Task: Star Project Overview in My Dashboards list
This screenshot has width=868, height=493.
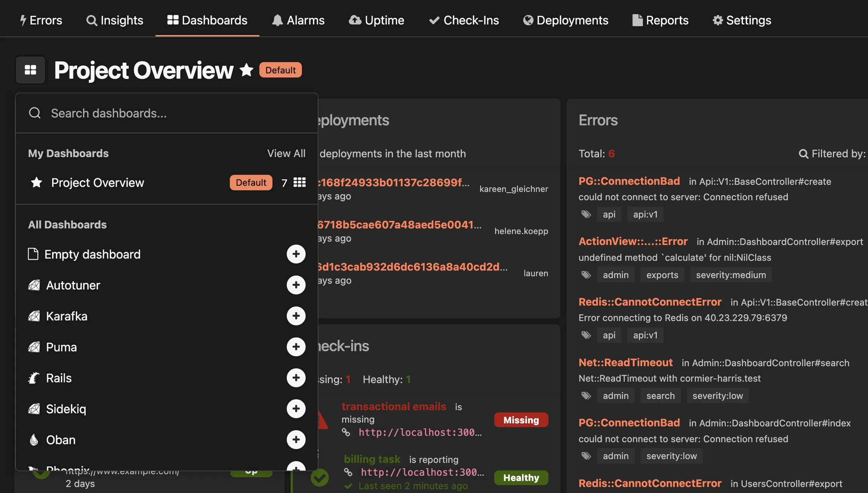Action: [36, 183]
